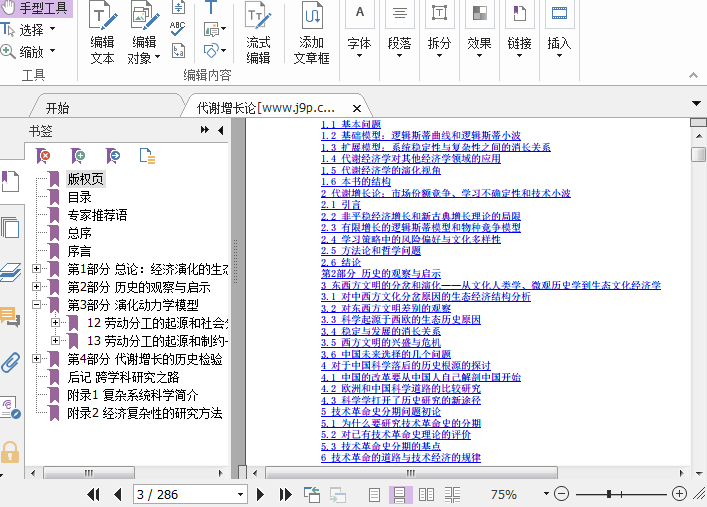The width and height of the screenshot is (707, 507).
Task: Click the Security lock side panel icon
Action: tap(11, 451)
